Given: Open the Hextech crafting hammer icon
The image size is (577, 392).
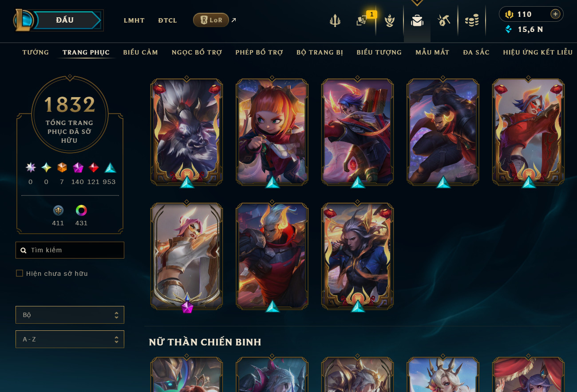Looking at the screenshot, I should [444, 20].
